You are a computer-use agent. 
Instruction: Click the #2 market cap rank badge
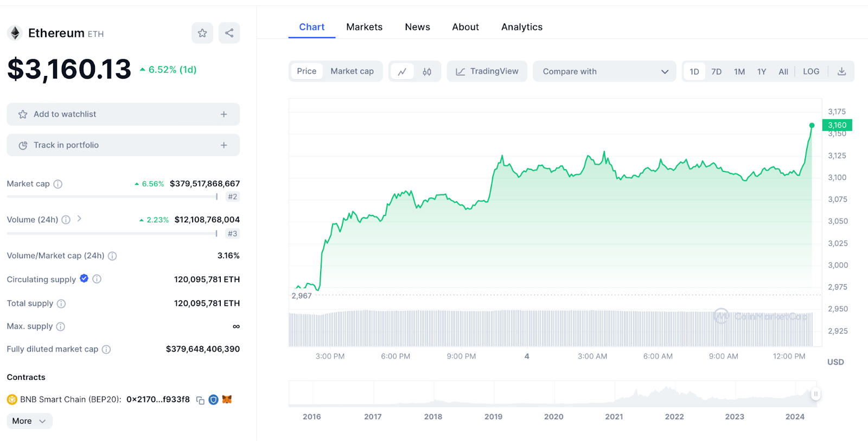pyautogui.click(x=233, y=197)
